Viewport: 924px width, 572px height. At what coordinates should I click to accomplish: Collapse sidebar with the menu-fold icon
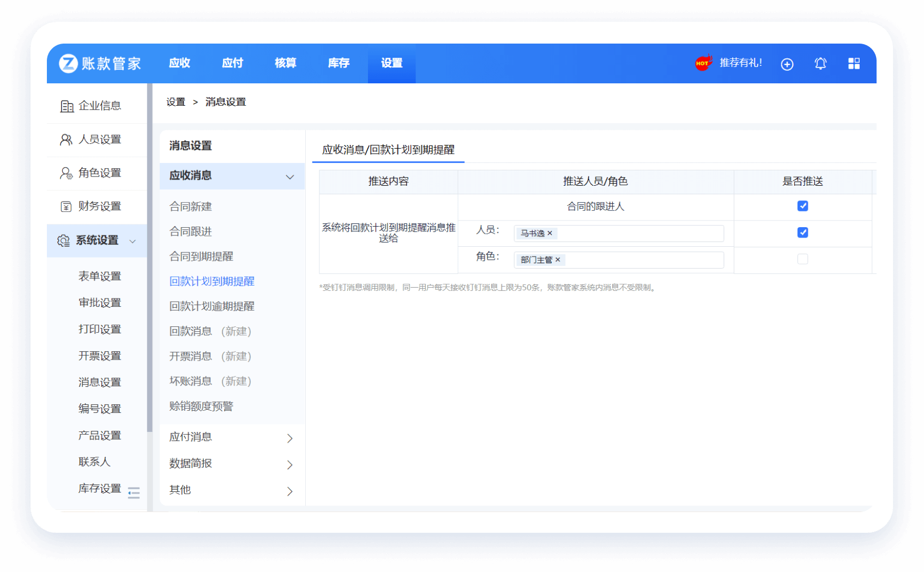[x=134, y=493]
